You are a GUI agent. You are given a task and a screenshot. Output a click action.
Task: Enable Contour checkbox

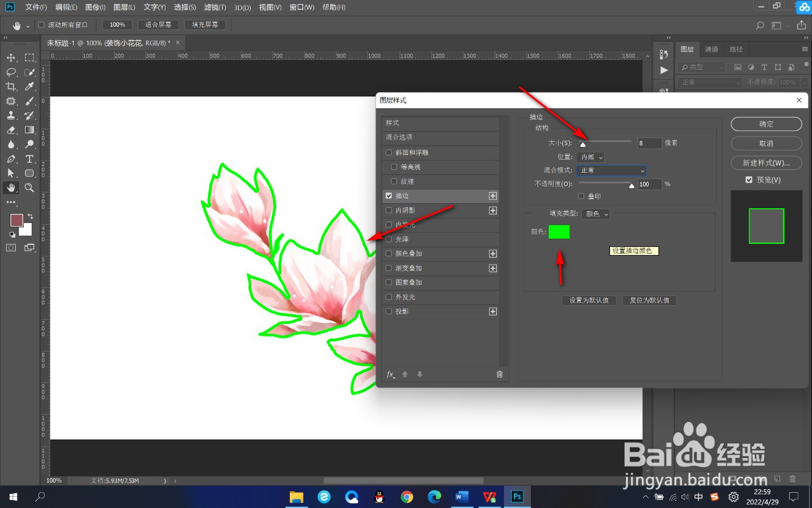[x=394, y=167]
